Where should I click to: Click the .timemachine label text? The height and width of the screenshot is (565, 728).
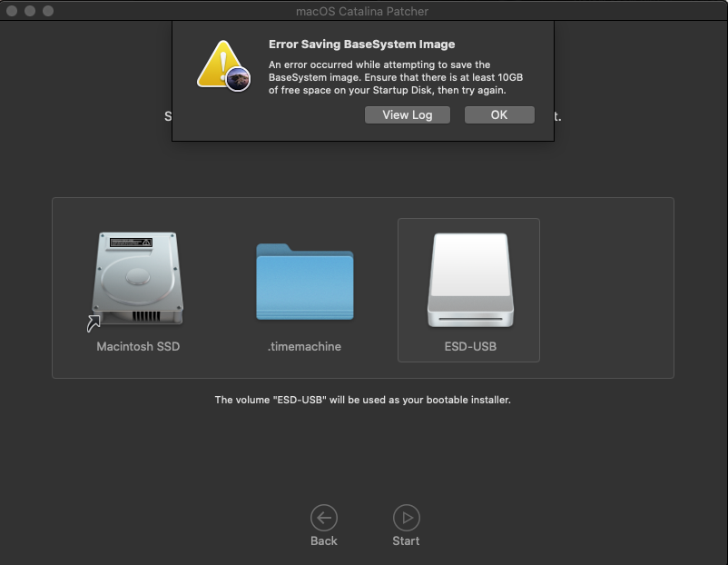pyautogui.click(x=304, y=347)
